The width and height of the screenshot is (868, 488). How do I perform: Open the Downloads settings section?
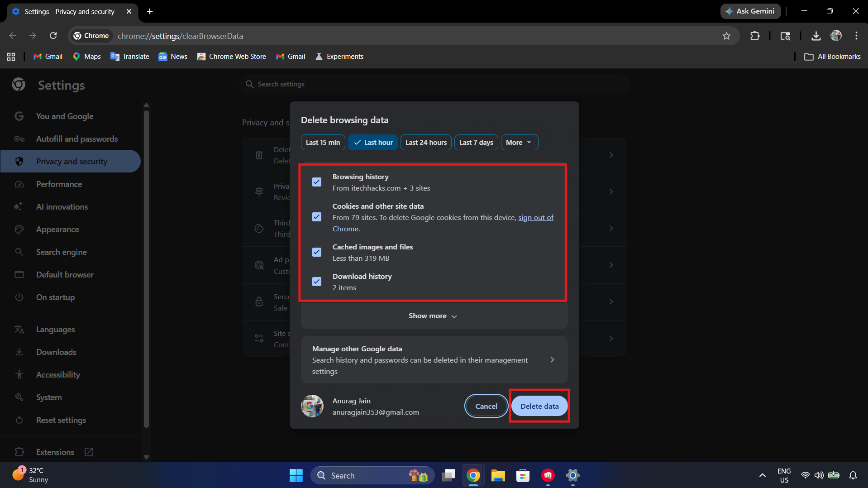click(x=71, y=352)
